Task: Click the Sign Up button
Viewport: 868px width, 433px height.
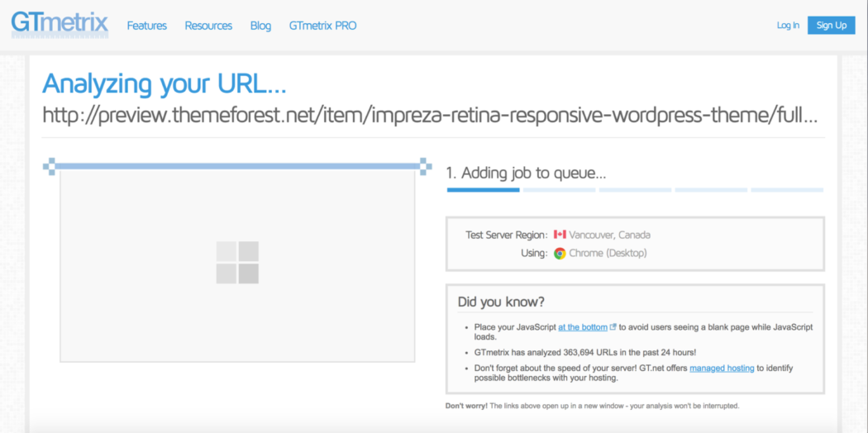Action: (x=832, y=26)
